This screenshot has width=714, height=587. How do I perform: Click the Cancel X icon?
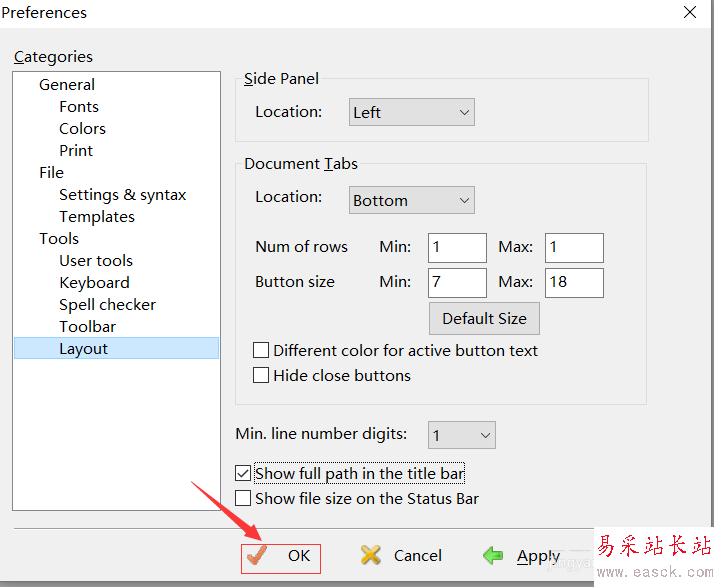(371, 555)
